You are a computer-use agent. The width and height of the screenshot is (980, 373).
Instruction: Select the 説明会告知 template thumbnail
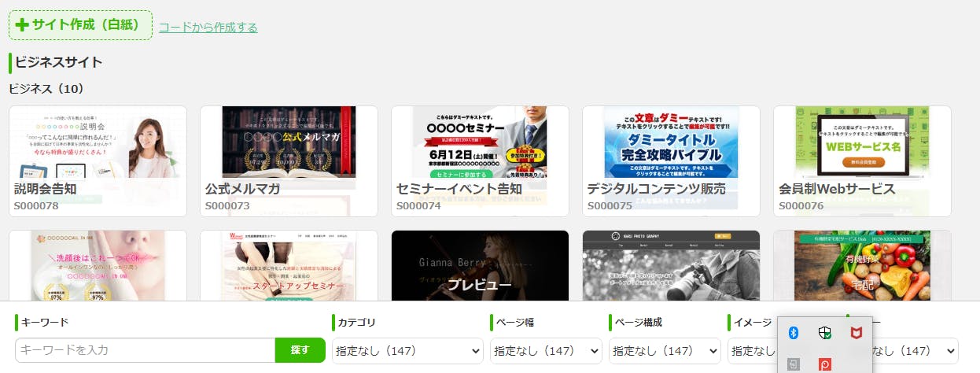(x=98, y=161)
